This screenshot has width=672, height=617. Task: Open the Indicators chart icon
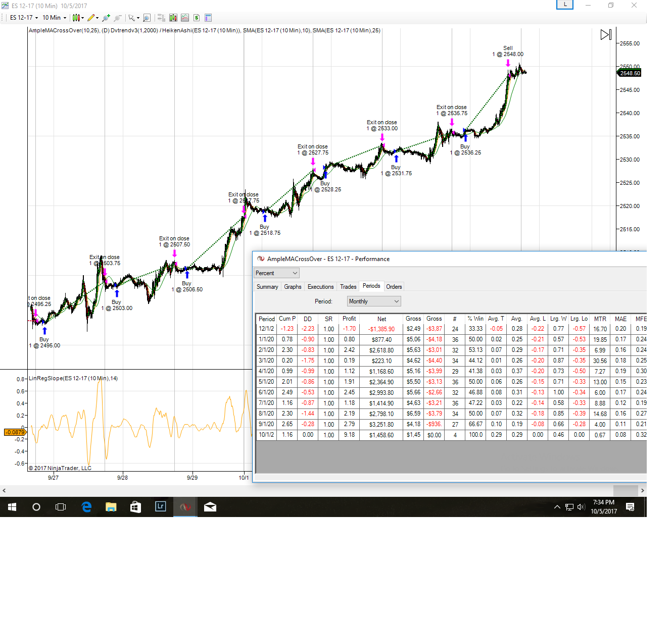click(185, 18)
